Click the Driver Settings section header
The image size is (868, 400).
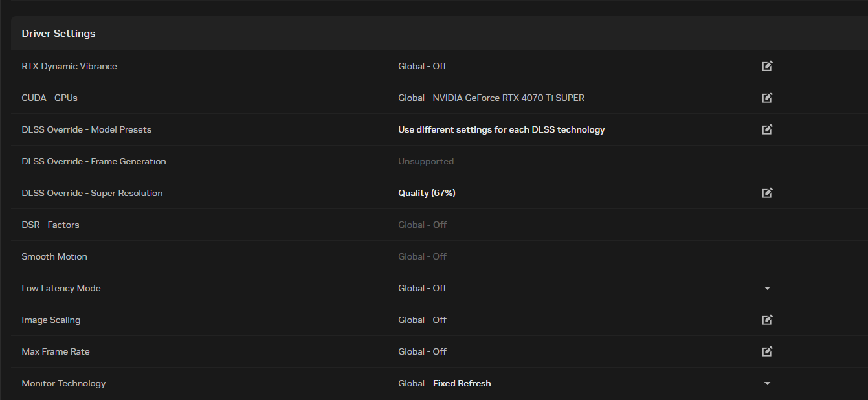coord(58,34)
